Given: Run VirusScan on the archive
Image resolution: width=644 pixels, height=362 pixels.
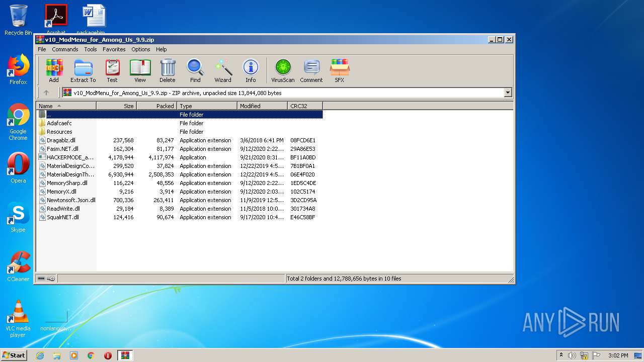Looking at the screenshot, I should [283, 70].
